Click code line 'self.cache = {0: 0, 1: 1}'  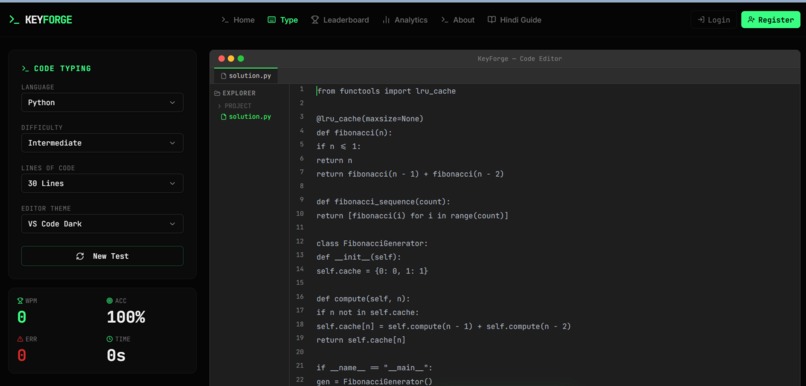click(372, 271)
